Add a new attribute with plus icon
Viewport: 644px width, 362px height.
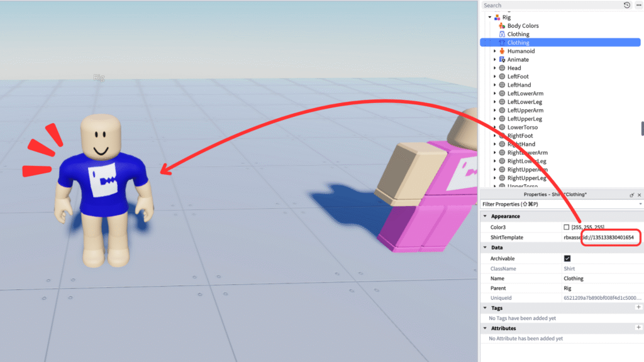pyautogui.click(x=638, y=327)
